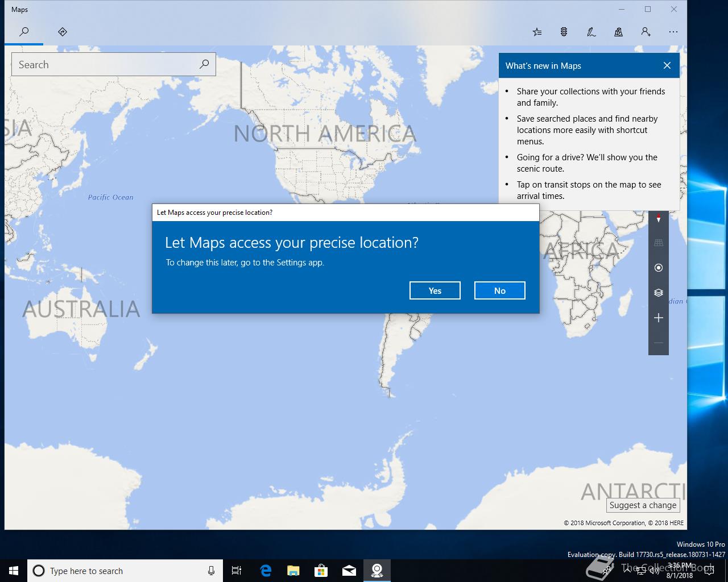This screenshot has height=582, width=728.
Task: Open File Explorer from taskbar
Action: (x=293, y=571)
